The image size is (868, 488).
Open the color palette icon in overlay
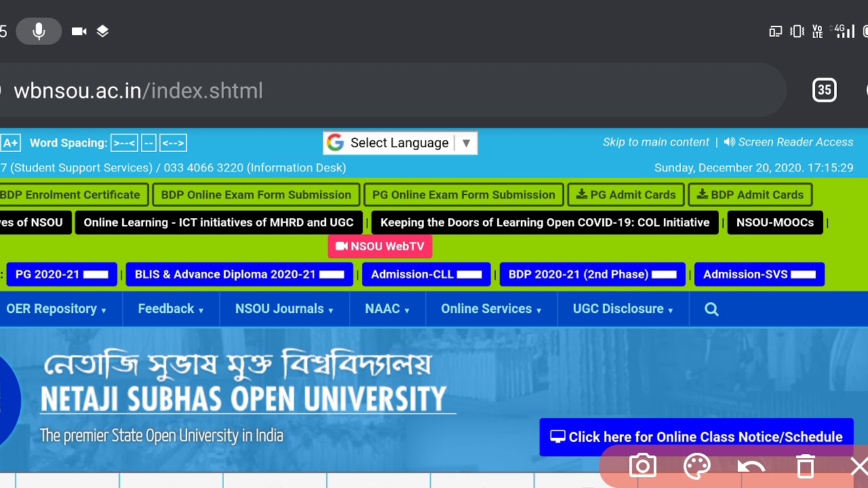coord(696,466)
